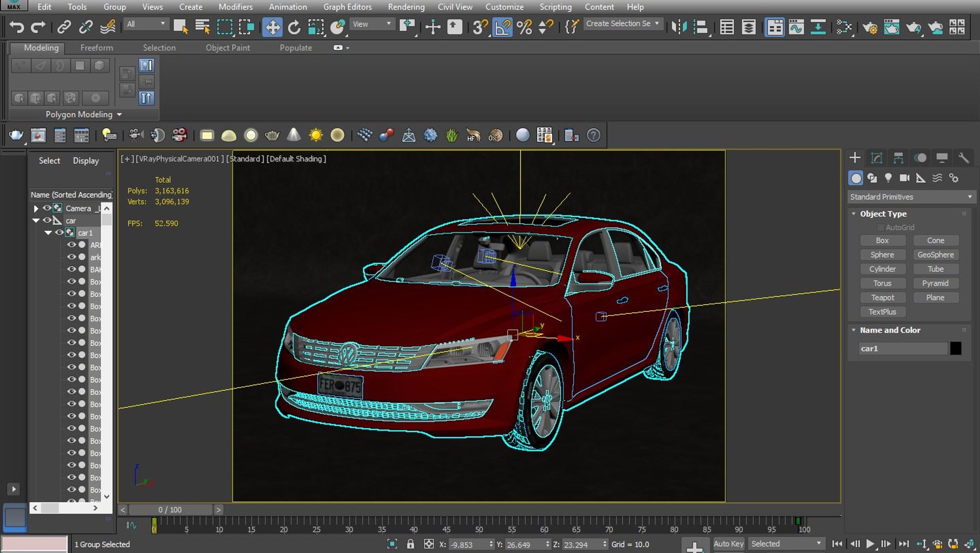Open the Utilities wrench panel
The image size is (980, 553).
963,158
